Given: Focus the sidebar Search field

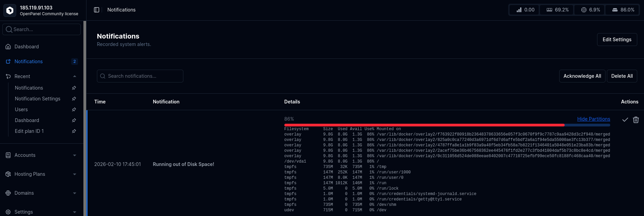Looking at the screenshot, I should (x=42, y=29).
